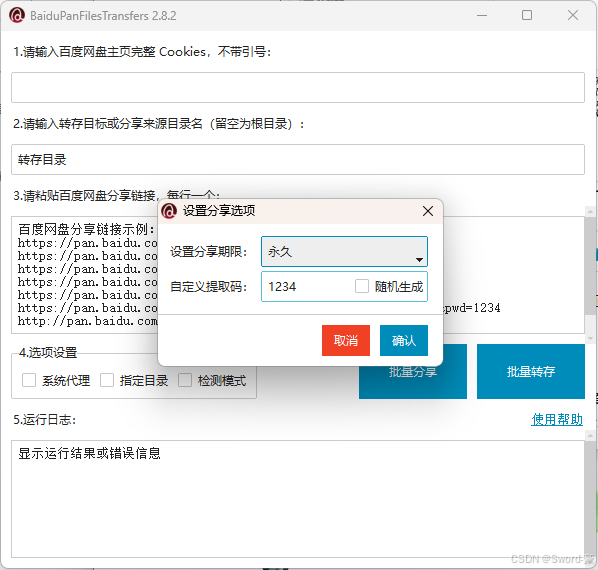
Task: Click the 运行日志 output text area
Action: coord(297,499)
